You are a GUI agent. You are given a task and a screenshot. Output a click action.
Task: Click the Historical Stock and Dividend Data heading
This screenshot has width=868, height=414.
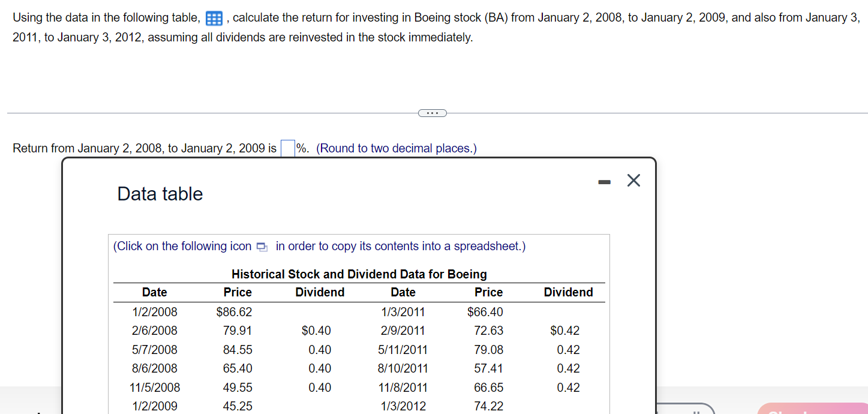[359, 274]
